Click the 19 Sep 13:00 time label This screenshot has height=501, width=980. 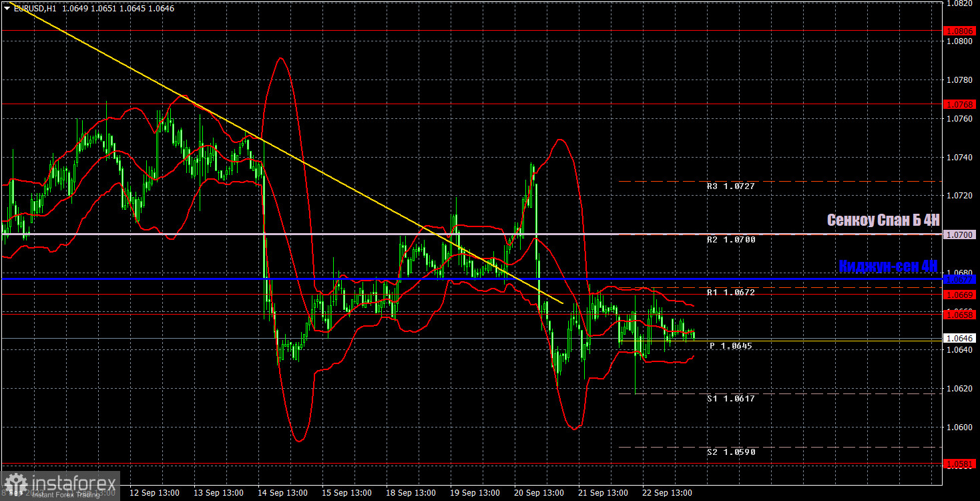[x=476, y=493]
